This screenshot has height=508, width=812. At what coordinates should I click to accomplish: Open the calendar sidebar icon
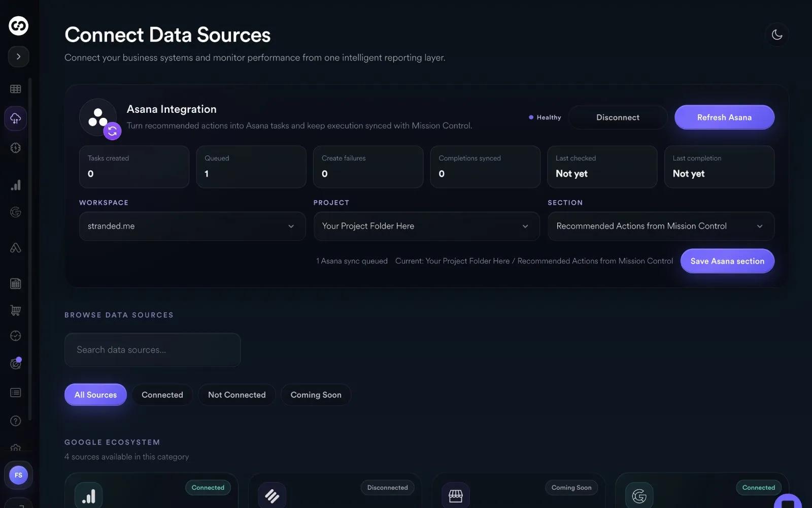(x=16, y=283)
